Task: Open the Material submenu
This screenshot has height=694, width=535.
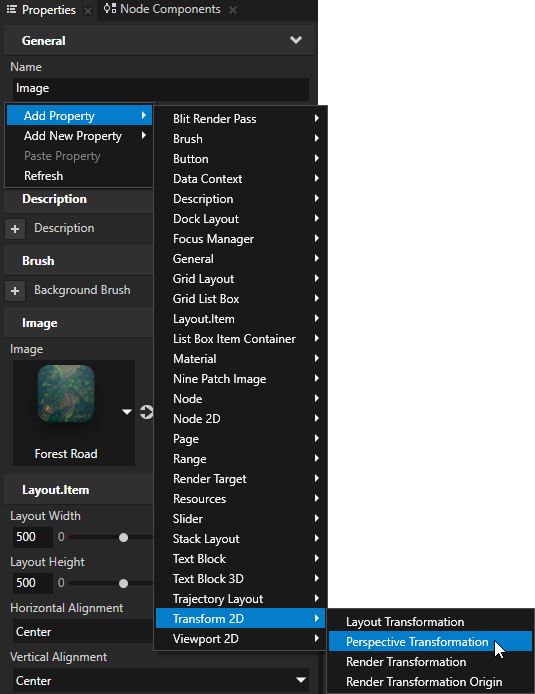Action: click(241, 359)
